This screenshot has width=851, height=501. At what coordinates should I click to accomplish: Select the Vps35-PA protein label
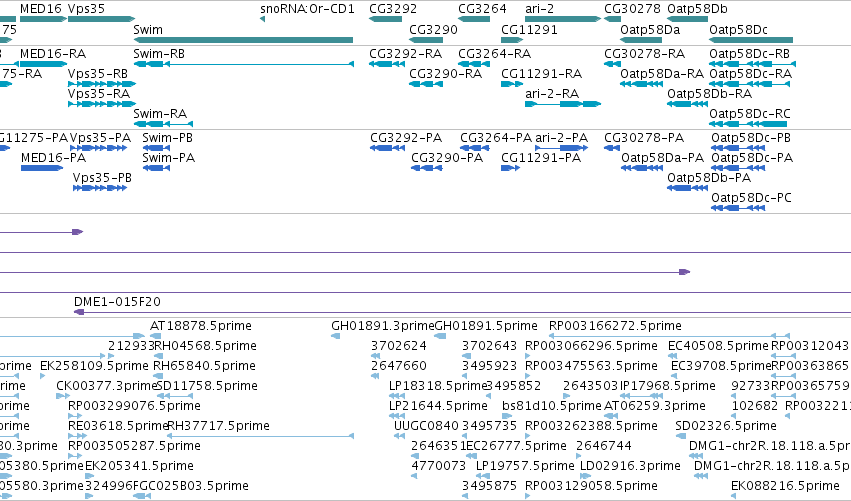tap(100, 138)
